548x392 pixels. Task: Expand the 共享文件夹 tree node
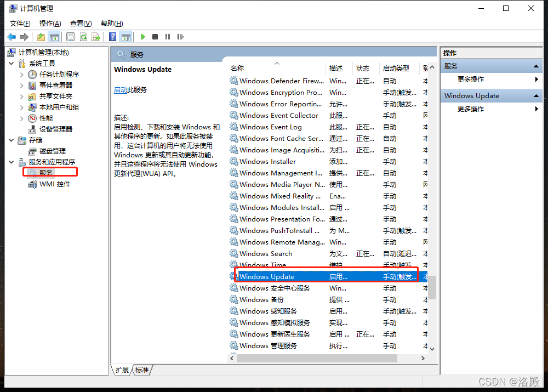22,96
